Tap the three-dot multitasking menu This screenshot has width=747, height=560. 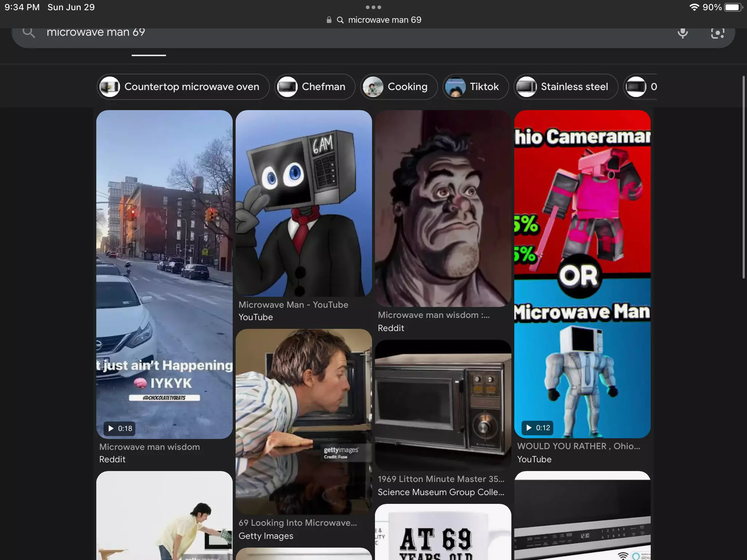pyautogui.click(x=373, y=7)
